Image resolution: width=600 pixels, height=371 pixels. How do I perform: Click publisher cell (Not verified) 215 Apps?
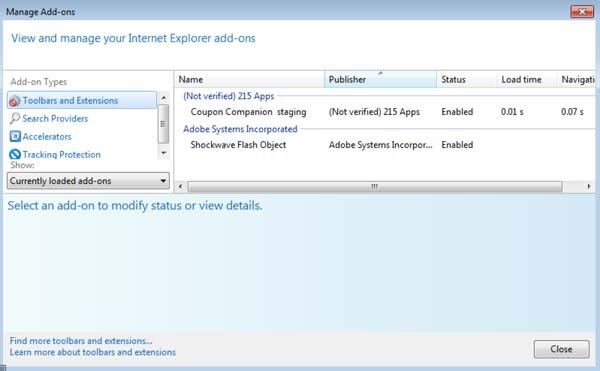[x=374, y=112]
